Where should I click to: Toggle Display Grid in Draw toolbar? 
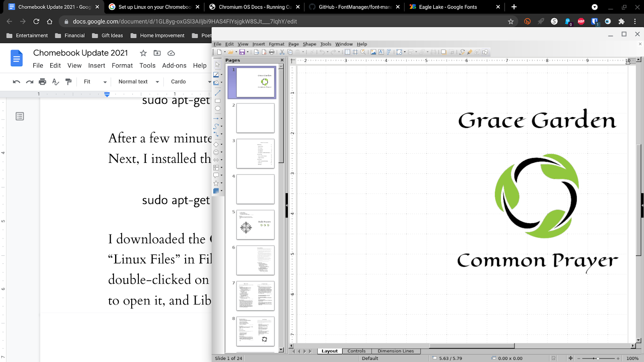[347, 52]
